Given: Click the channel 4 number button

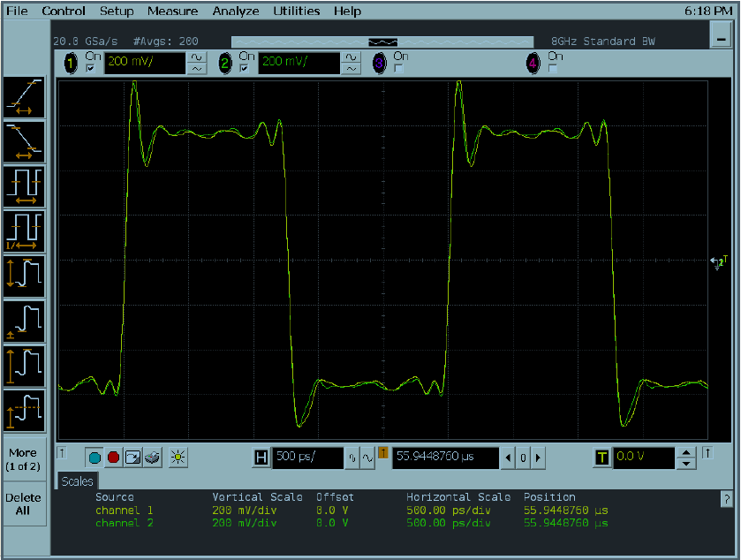Looking at the screenshot, I should [x=533, y=63].
